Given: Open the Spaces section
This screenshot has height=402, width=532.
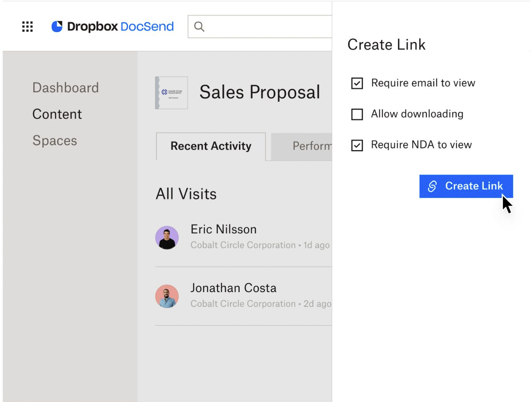Looking at the screenshot, I should coord(55,141).
